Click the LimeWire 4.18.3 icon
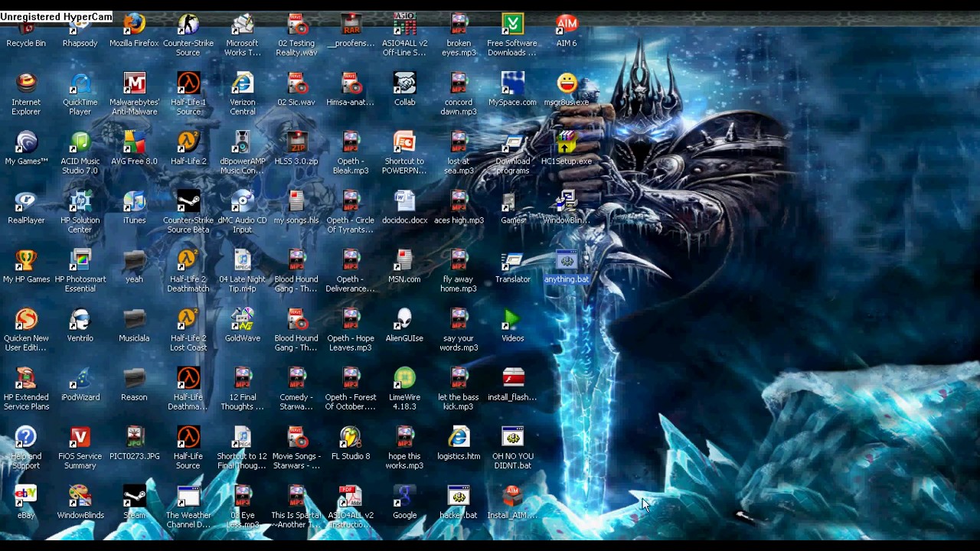Screen dimensions: 980x551 (405, 388)
